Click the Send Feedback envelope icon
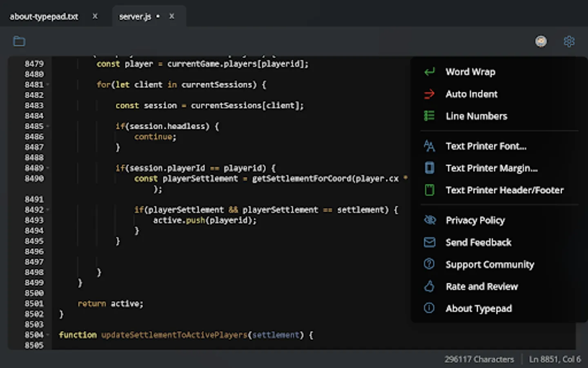 [429, 242]
